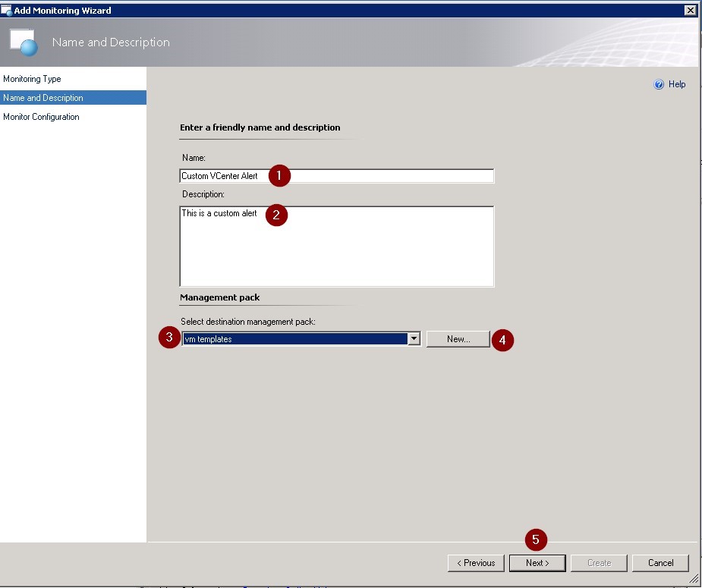Cancel the wizard
Image resolution: width=702 pixels, height=588 pixels.
click(x=660, y=563)
